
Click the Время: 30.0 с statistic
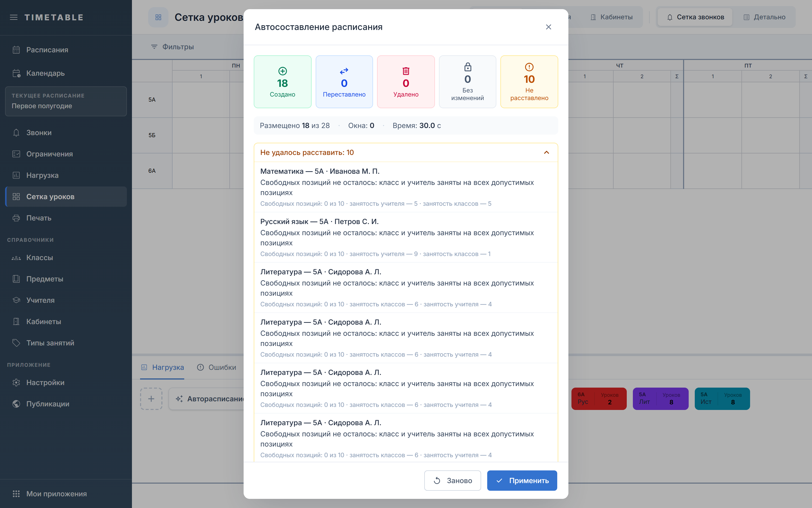pos(417,126)
